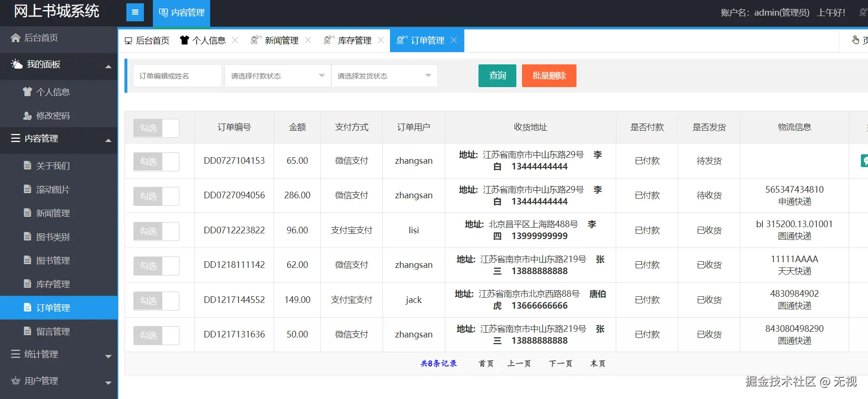868x399 pixels.
Task: Click the icon on 新闻管理 tab
Action: pyautogui.click(x=256, y=40)
